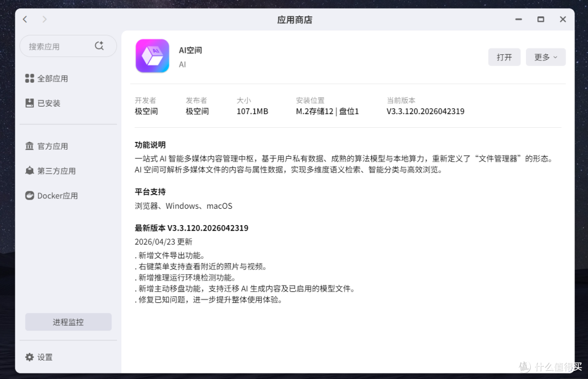588x379 pixels.
Task: Click the 107.1MB size value
Action: click(x=253, y=111)
